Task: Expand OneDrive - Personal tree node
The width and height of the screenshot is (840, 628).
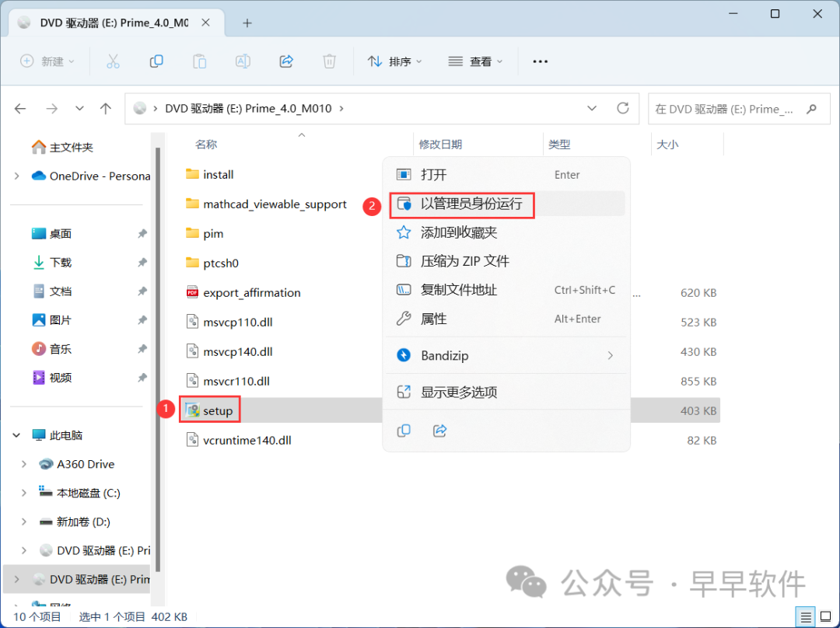Action: coord(16,176)
